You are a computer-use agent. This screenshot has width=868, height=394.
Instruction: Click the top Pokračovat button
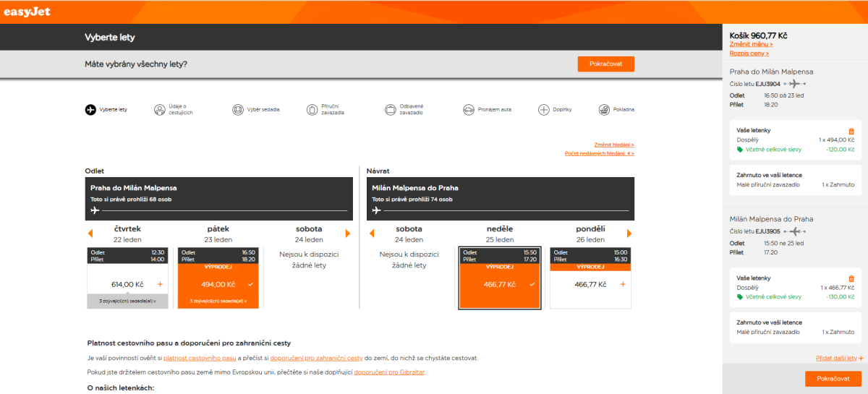click(605, 64)
